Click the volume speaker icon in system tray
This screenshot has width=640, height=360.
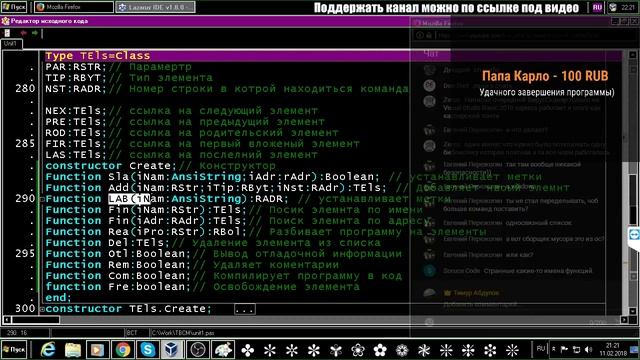(588, 349)
